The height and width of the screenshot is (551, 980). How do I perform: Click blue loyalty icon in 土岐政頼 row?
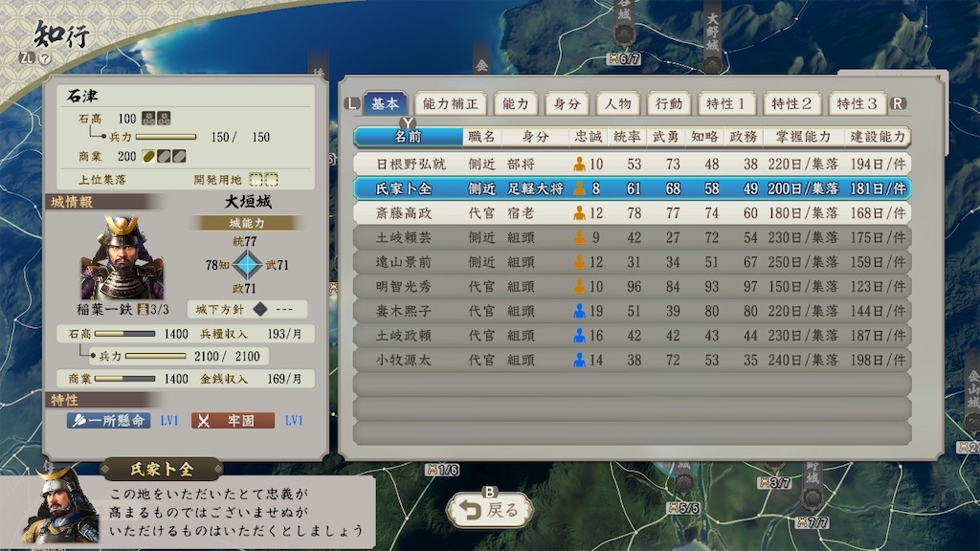579,335
